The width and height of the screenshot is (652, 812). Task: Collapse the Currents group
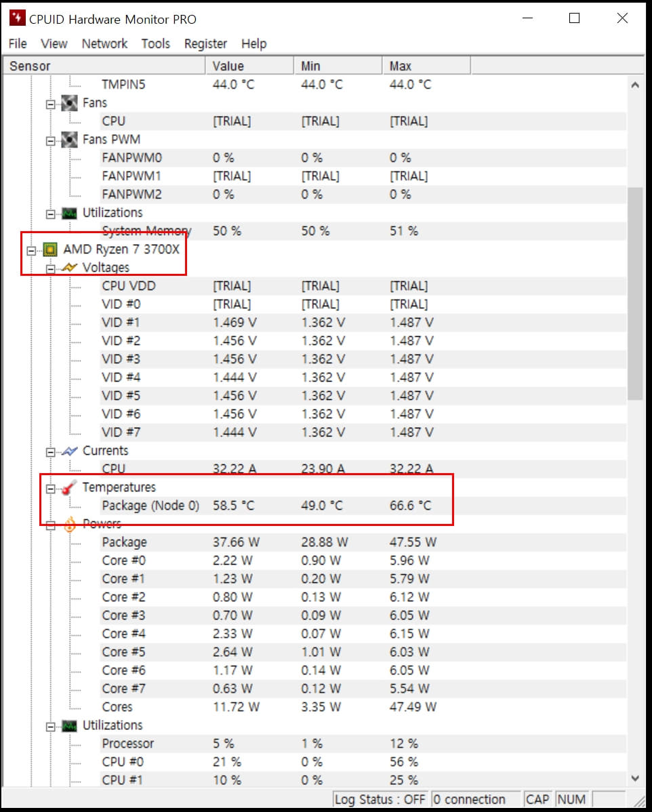[50, 452]
